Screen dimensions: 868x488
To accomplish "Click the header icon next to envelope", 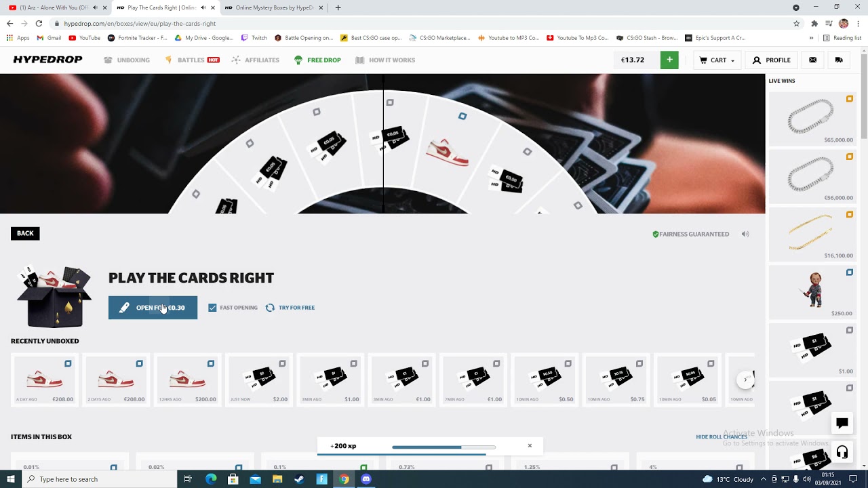I will [x=839, y=60].
